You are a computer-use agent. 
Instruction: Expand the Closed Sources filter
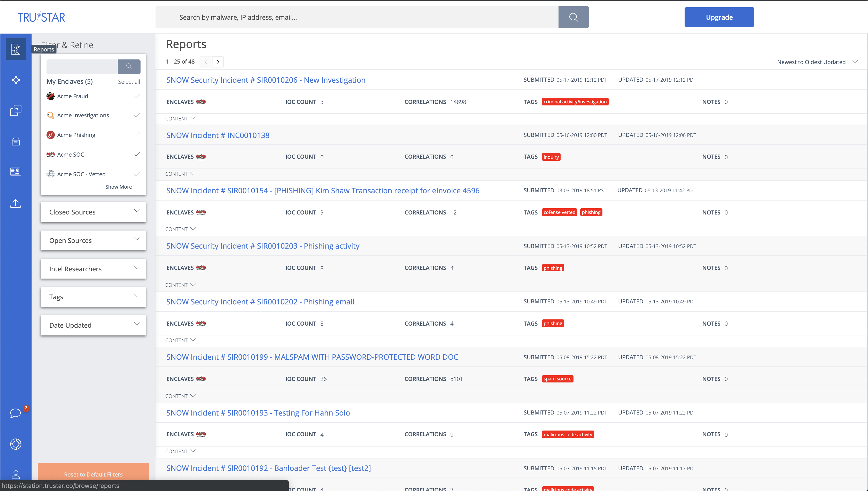93,212
